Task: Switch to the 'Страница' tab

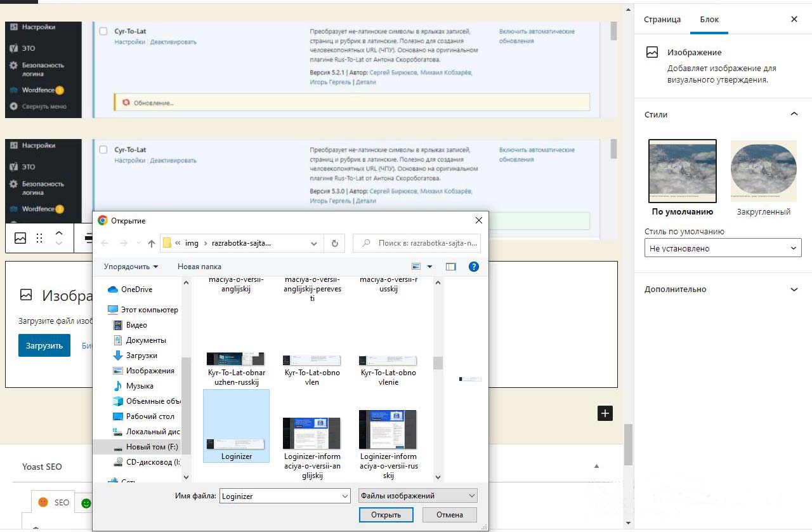Action: click(x=662, y=19)
